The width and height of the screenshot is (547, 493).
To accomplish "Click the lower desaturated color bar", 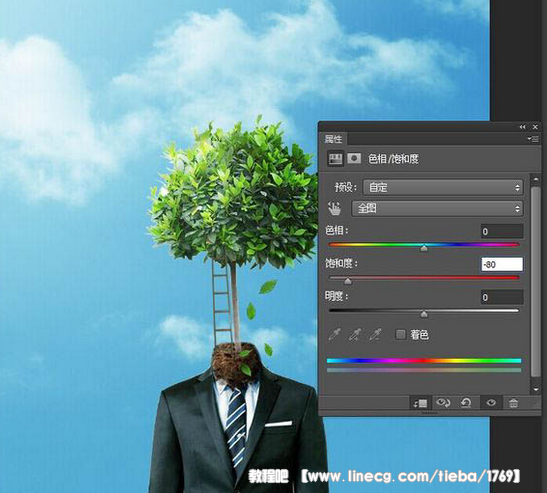I will click(x=424, y=369).
